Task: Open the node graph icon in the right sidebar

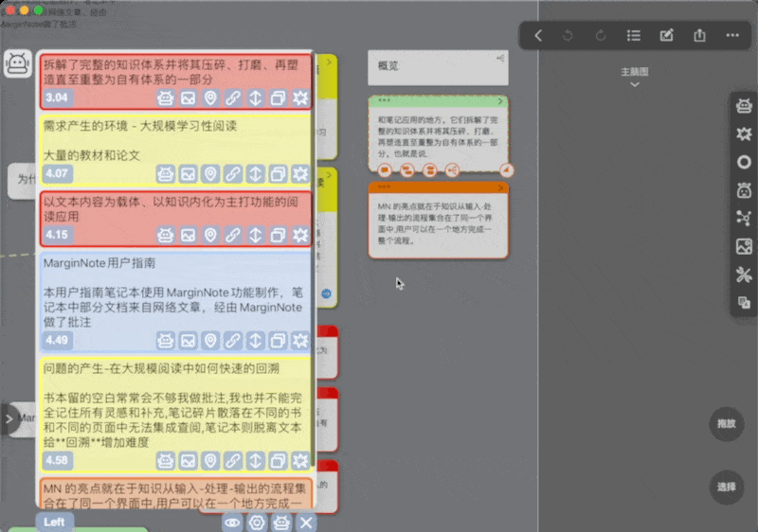Action: pos(744,219)
